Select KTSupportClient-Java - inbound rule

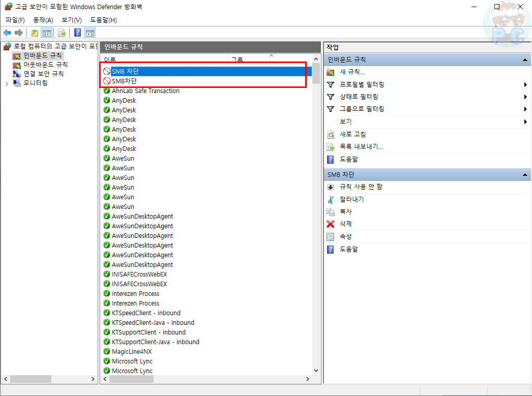coord(156,342)
